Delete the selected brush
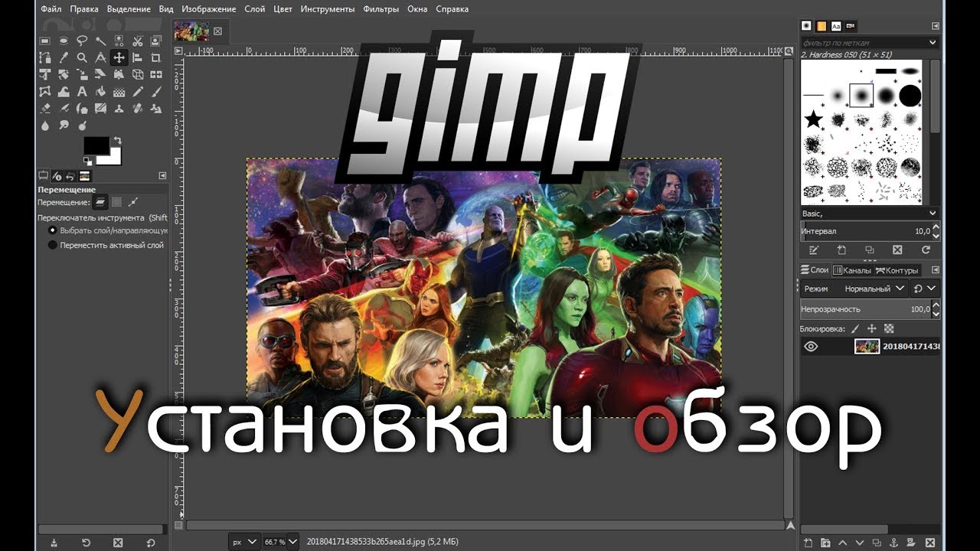The height and width of the screenshot is (551, 980). 897,249
